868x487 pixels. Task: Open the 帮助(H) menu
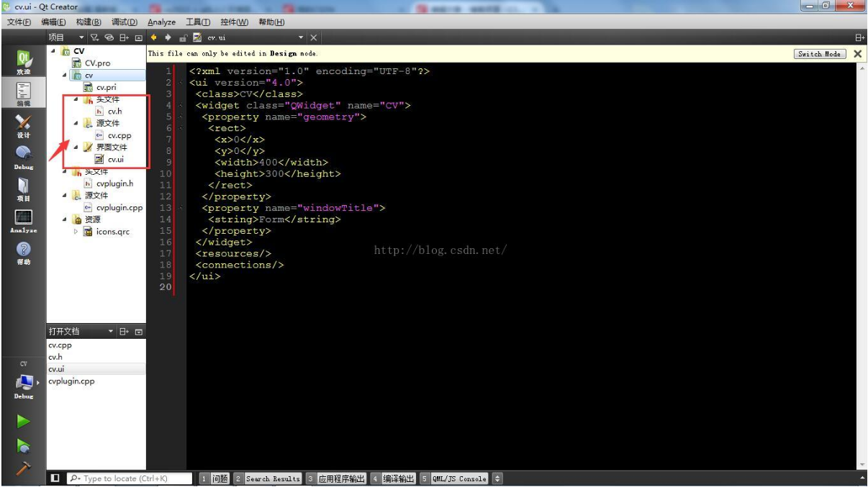(x=271, y=22)
